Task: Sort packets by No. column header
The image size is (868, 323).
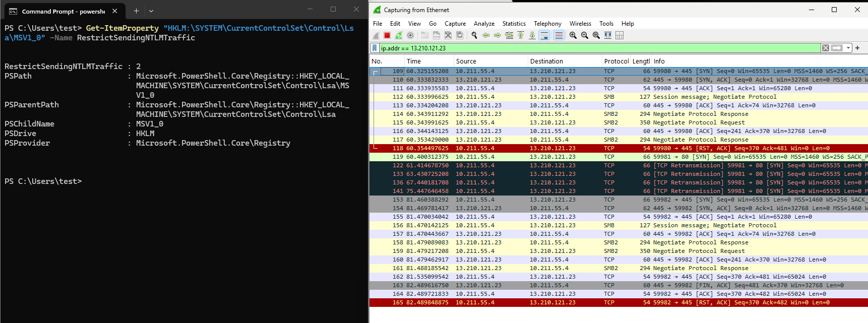Action: pyautogui.click(x=387, y=61)
